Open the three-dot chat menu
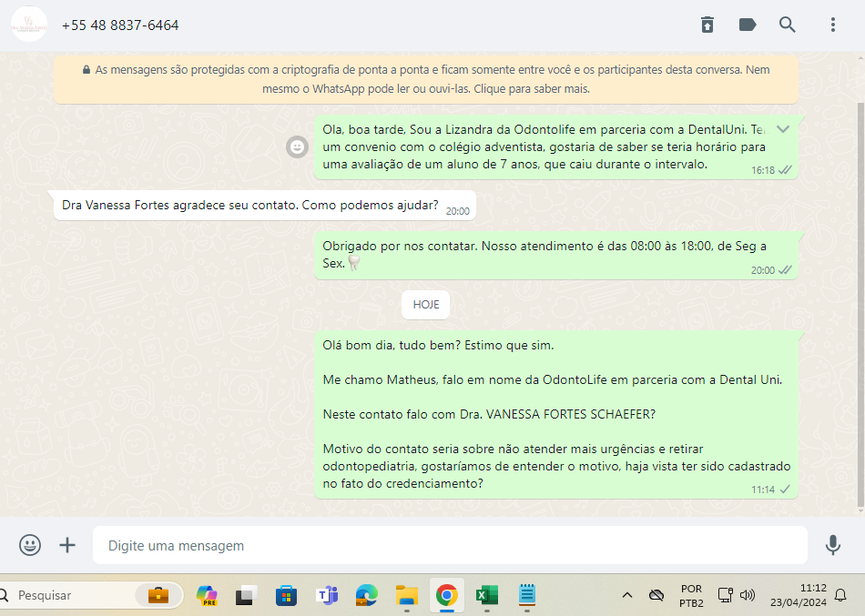 click(x=832, y=25)
